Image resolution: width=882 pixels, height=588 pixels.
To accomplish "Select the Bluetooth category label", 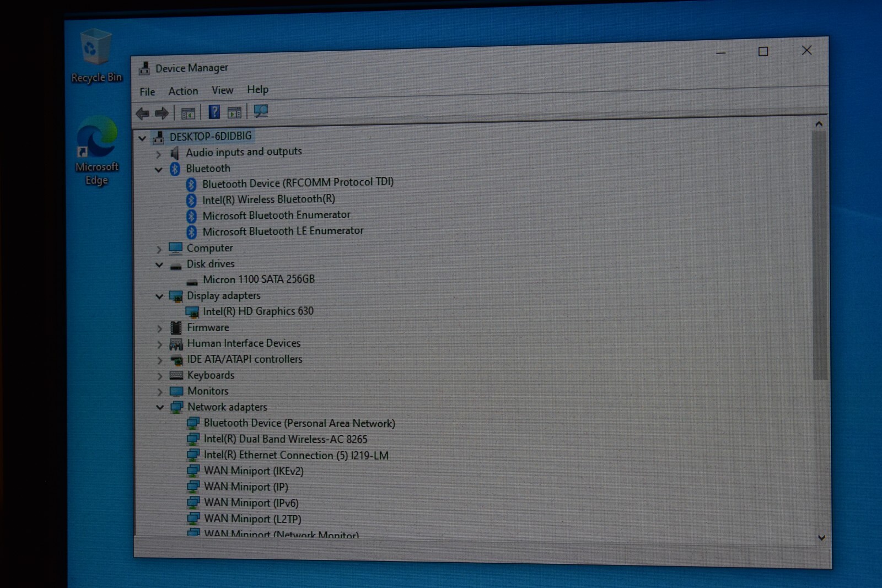I will click(x=208, y=168).
